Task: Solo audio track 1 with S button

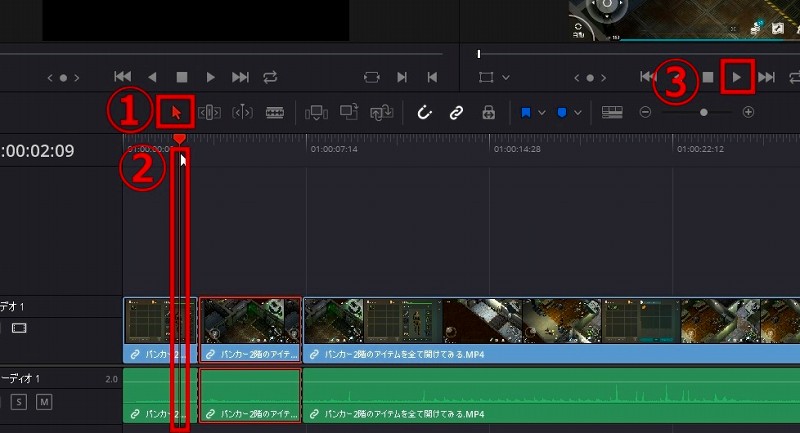Action: coord(19,402)
